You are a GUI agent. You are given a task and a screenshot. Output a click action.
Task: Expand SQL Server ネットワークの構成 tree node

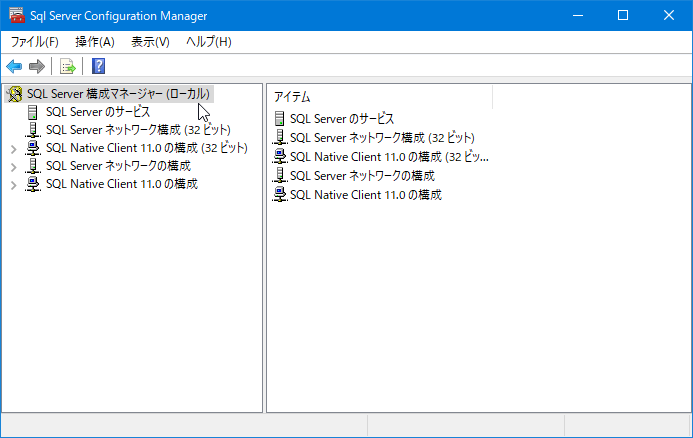click(x=13, y=167)
